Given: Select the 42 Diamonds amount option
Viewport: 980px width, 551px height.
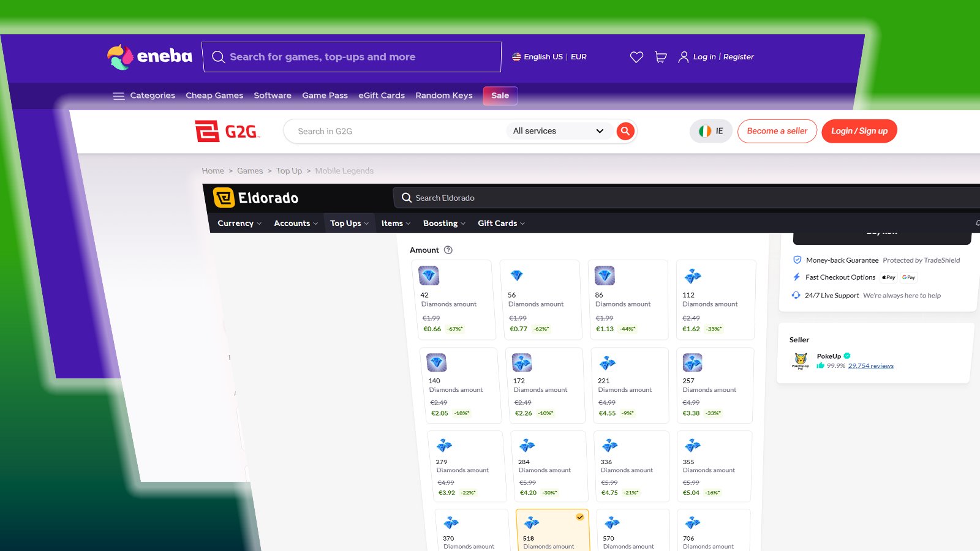Looking at the screenshot, I should [453, 300].
